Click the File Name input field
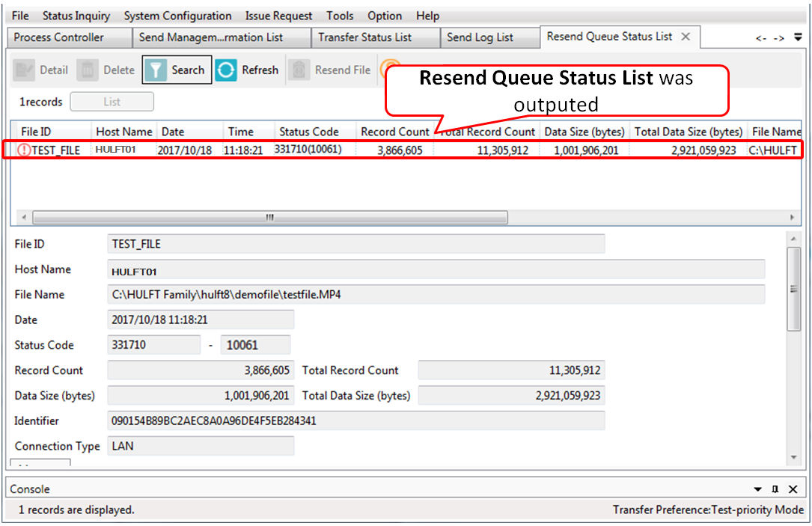This screenshot has width=812, height=526. pos(436,295)
